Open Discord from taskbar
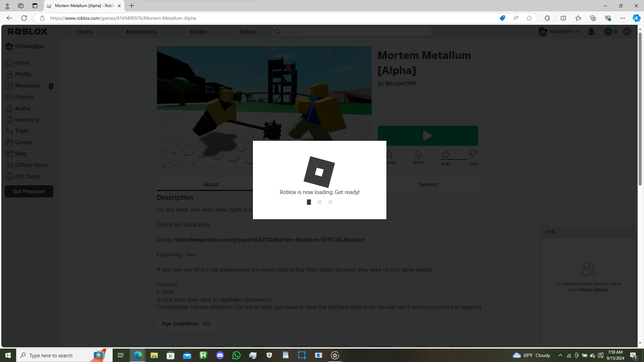Image resolution: width=644 pixels, height=362 pixels. coord(220,355)
